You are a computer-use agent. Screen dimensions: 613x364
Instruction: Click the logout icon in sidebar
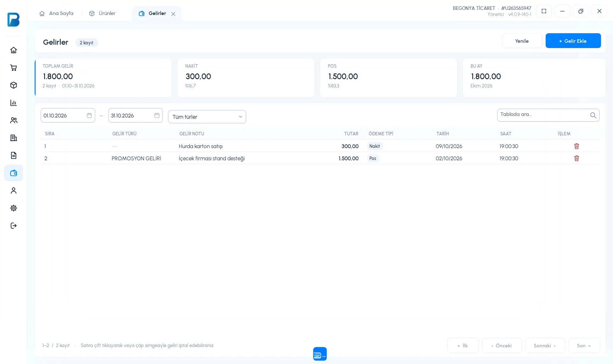pos(13,226)
